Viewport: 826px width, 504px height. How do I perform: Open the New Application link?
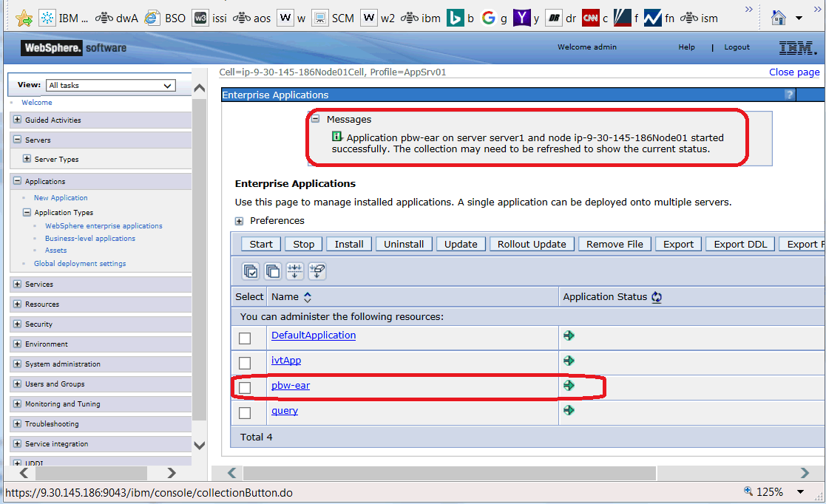pos(61,198)
